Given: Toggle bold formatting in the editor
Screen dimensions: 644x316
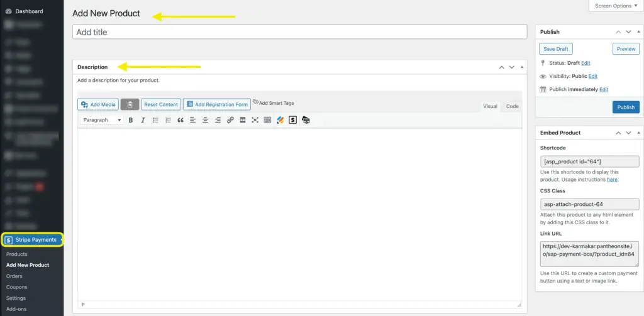Looking at the screenshot, I should click(131, 120).
